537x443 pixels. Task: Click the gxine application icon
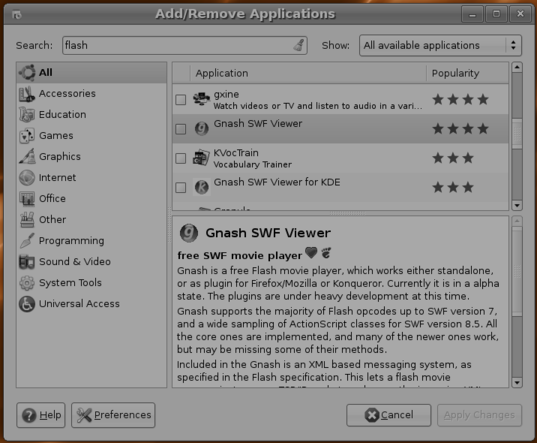click(201, 100)
